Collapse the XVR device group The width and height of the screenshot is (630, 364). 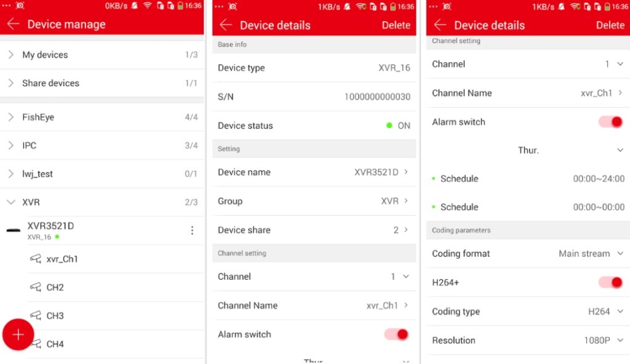pos(11,202)
